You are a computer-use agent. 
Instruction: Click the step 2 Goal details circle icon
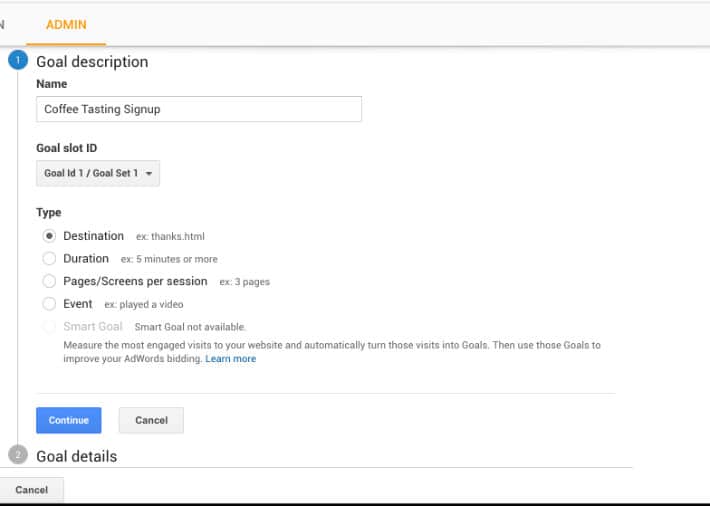click(18, 456)
